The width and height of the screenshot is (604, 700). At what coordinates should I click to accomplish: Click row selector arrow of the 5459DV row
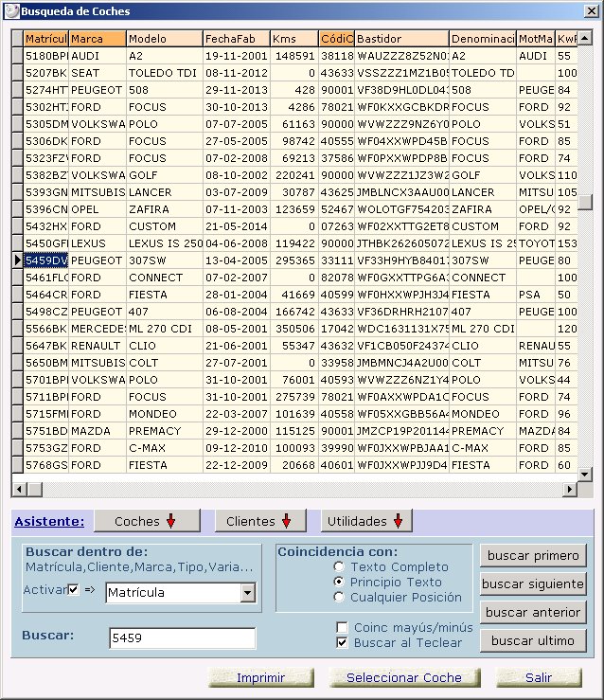coord(17,260)
